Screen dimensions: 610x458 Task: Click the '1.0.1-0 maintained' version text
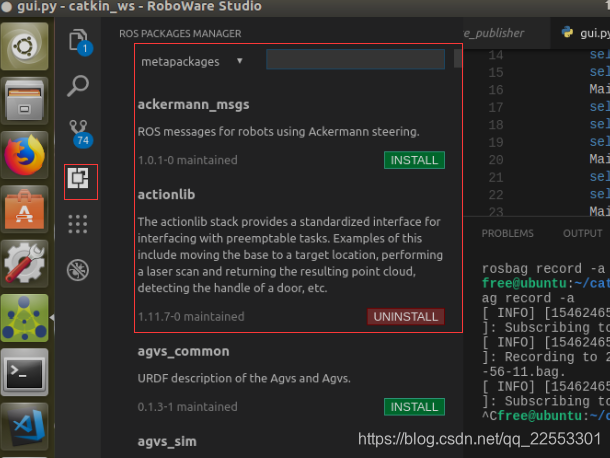pos(188,160)
